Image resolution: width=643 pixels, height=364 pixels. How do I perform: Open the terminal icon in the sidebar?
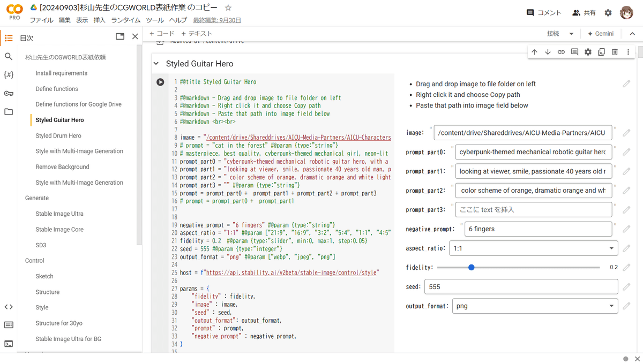(x=9, y=344)
